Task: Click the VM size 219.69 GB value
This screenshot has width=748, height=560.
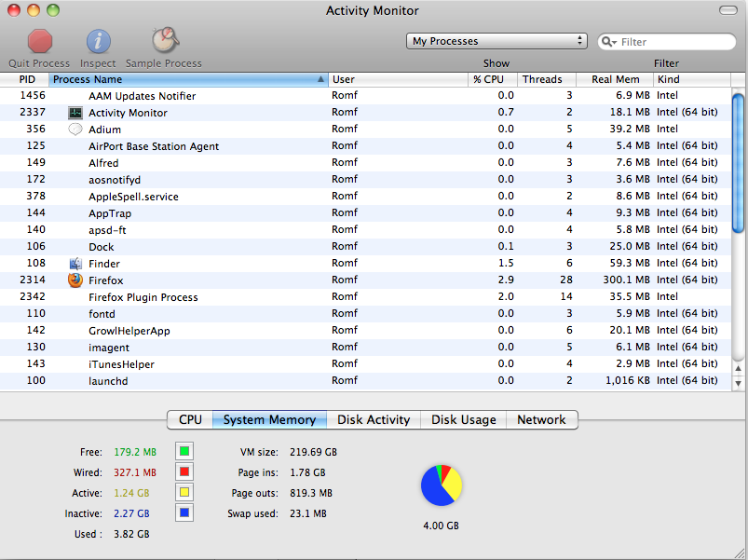Action: coord(313,452)
